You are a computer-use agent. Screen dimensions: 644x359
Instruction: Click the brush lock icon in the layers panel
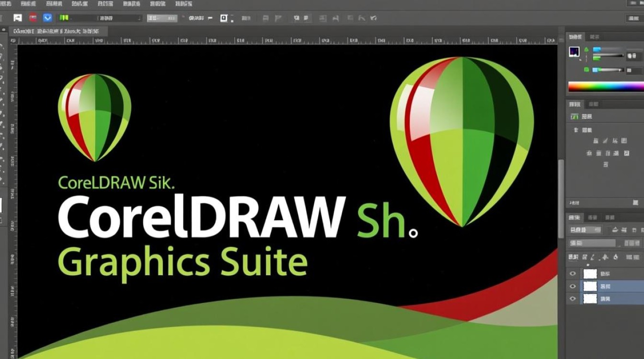coord(592,257)
